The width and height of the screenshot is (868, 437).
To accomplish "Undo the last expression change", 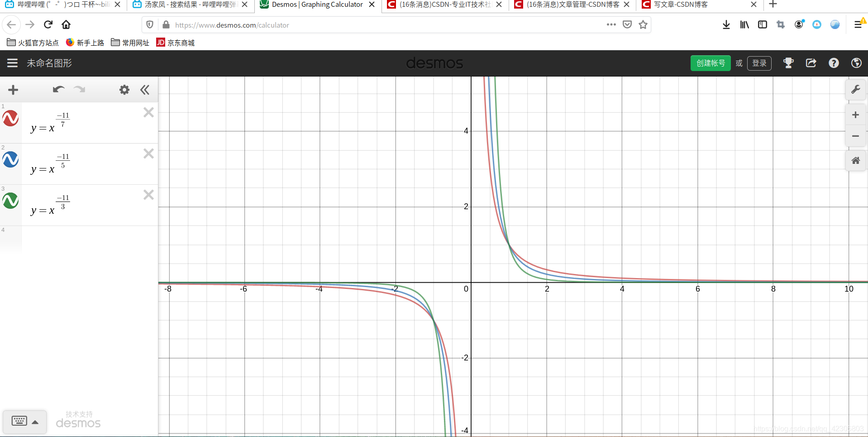I will pyautogui.click(x=58, y=89).
